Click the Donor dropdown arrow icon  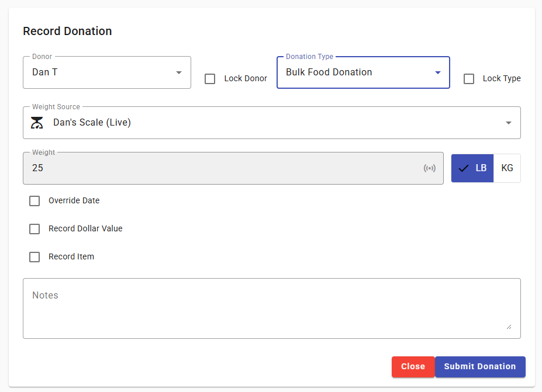[178, 72]
